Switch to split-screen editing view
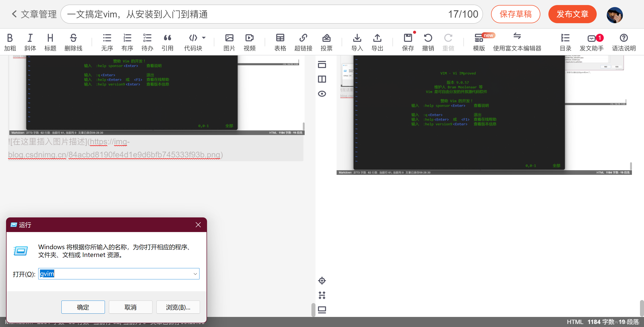This screenshot has width=644, height=327. point(322,79)
